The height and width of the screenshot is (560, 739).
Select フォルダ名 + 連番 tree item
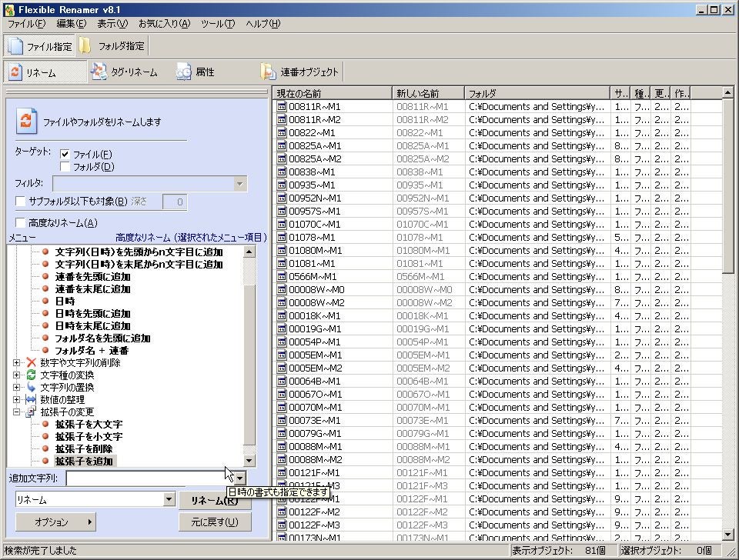click(x=92, y=351)
